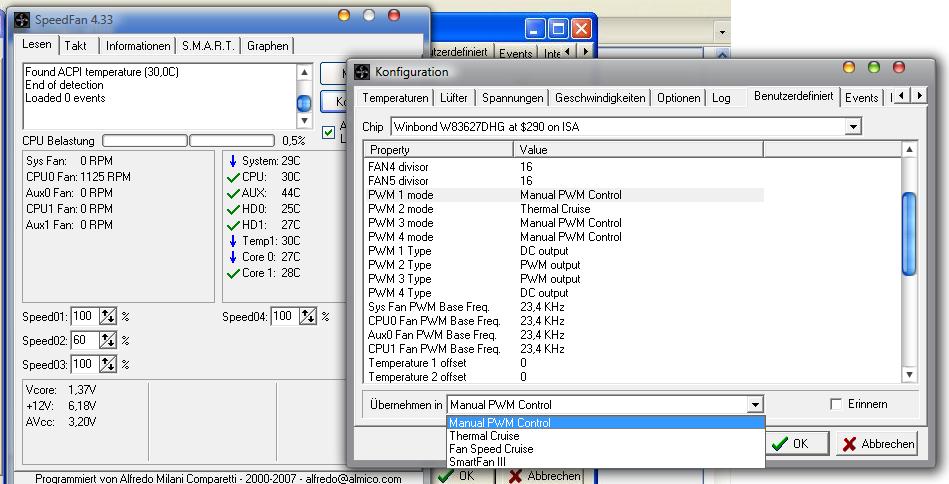Click the blue arrow next to System temperature

233,160
